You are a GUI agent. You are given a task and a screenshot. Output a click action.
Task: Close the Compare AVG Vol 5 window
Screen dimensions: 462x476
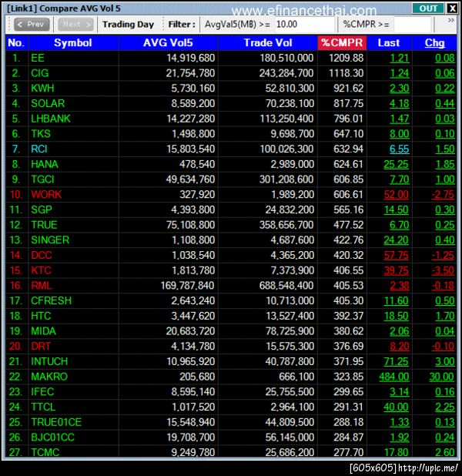452,8
